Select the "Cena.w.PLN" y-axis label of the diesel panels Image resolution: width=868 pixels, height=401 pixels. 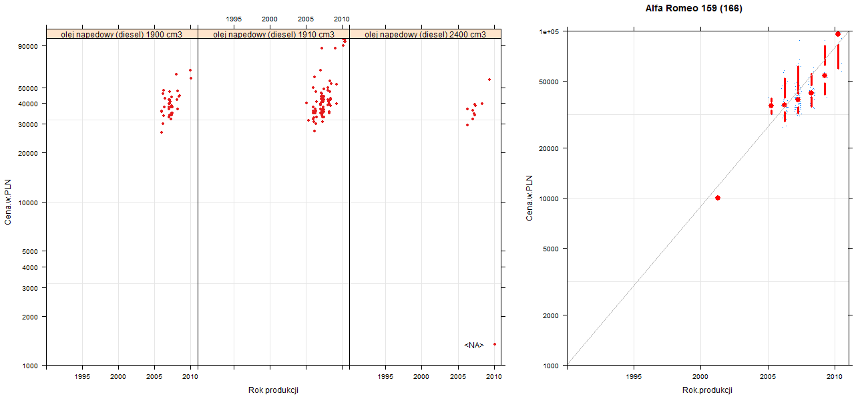[9, 202]
